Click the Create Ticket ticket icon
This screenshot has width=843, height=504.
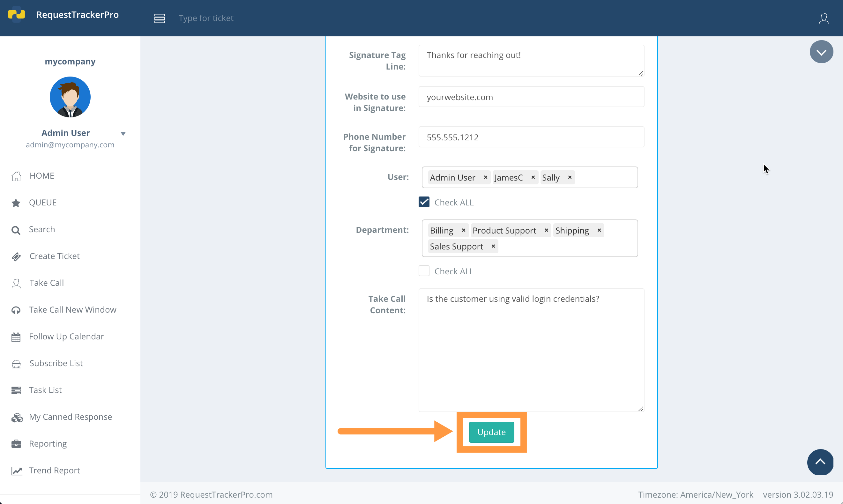pyautogui.click(x=16, y=256)
